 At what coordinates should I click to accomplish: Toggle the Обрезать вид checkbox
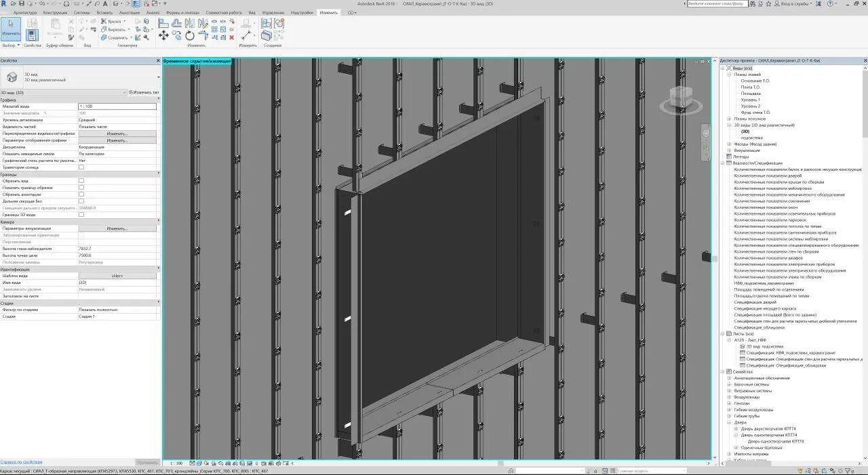[x=81, y=181]
